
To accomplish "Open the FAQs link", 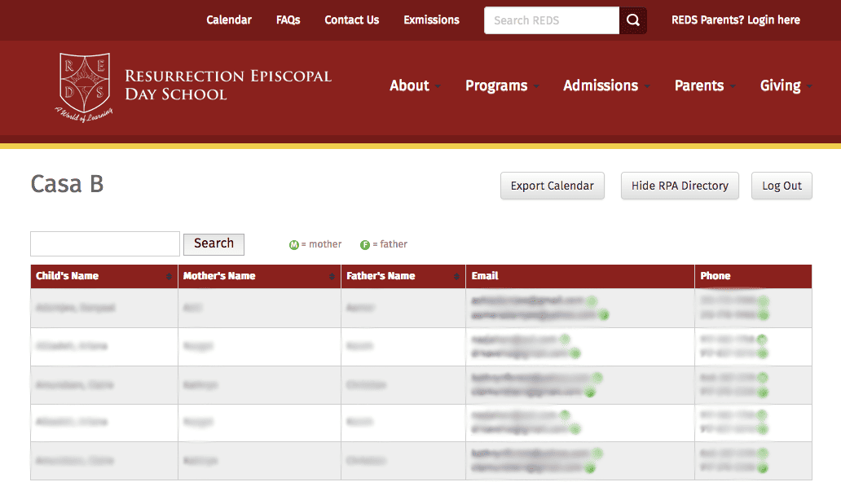I will pos(288,20).
